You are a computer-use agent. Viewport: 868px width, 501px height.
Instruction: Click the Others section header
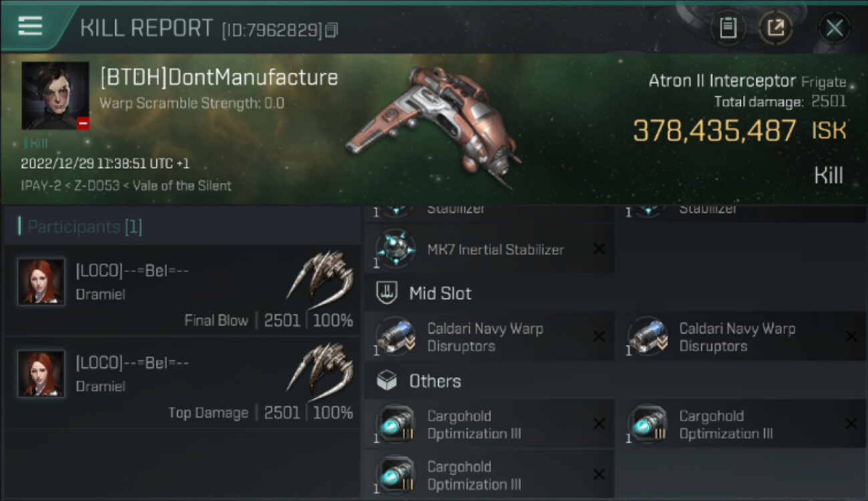(434, 381)
